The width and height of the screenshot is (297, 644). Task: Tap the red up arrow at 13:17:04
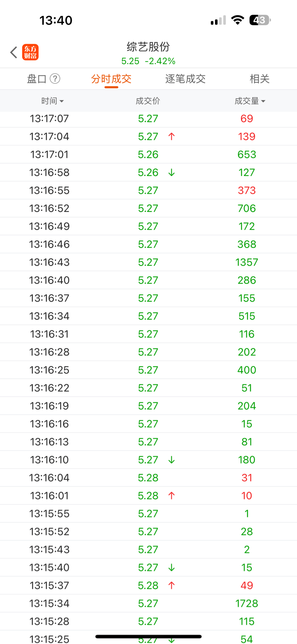coord(172,137)
